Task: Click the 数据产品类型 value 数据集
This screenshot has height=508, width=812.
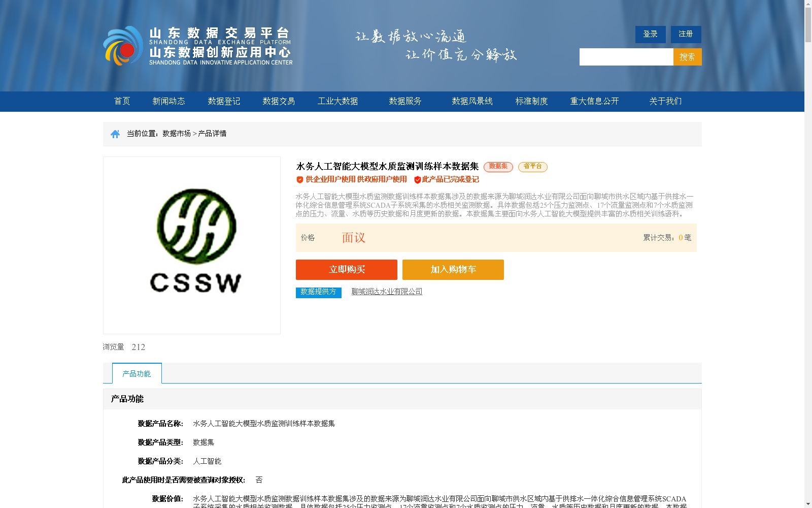Action: (204, 442)
